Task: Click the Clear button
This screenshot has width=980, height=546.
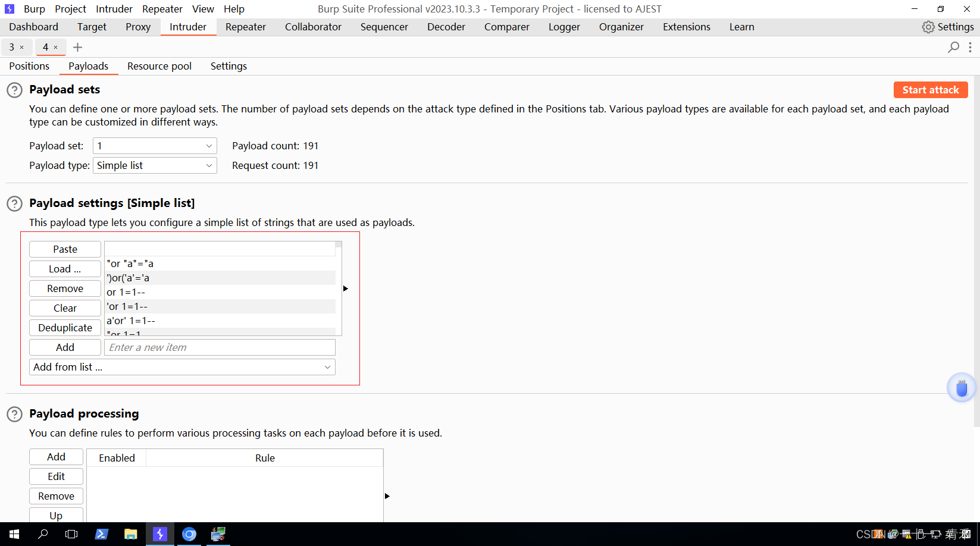Action: tap(65, 308)
